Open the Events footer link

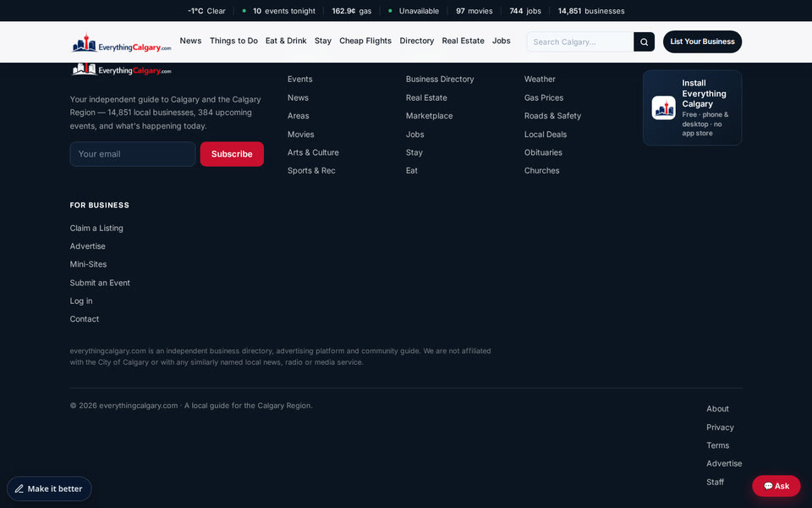[299, 80]
